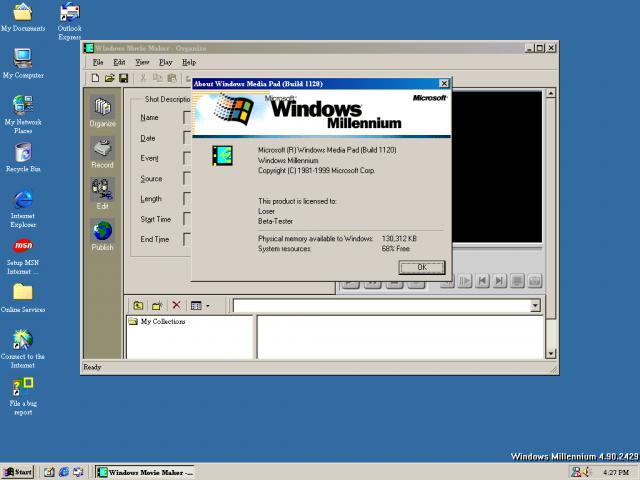The width and height of the screenshot is (640, 480).
Task: Select Connect to the Internet icon
Action: [x=23, y=349]
